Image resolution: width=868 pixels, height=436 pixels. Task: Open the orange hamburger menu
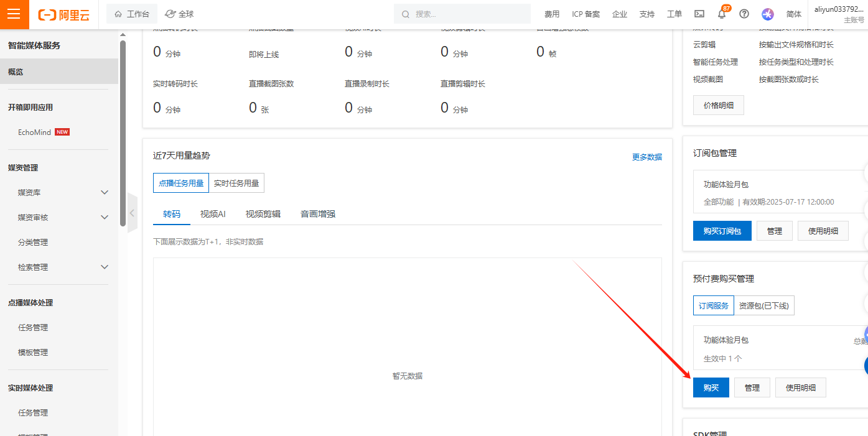click(x=14, y=14)
